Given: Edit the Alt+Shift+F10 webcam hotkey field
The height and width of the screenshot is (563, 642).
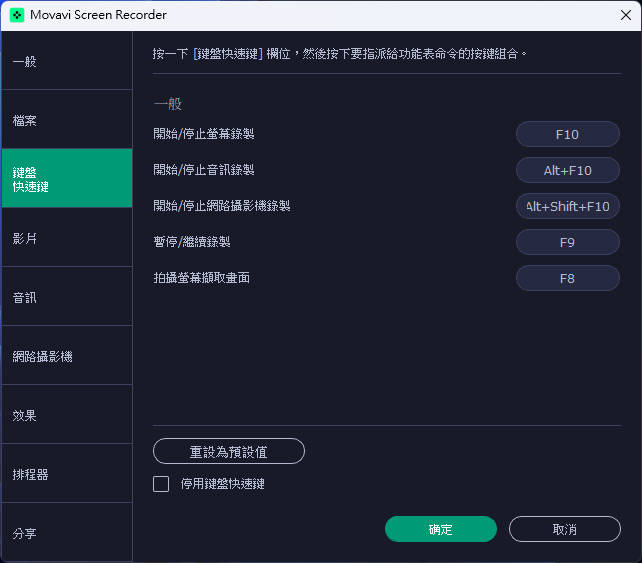Looking at the screenshot, I should [567, 206].
